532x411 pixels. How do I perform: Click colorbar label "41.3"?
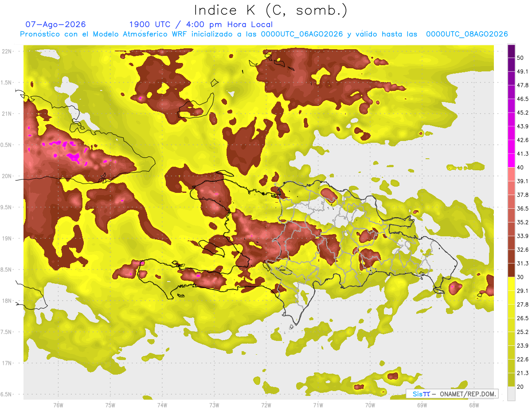coord(523,154)
